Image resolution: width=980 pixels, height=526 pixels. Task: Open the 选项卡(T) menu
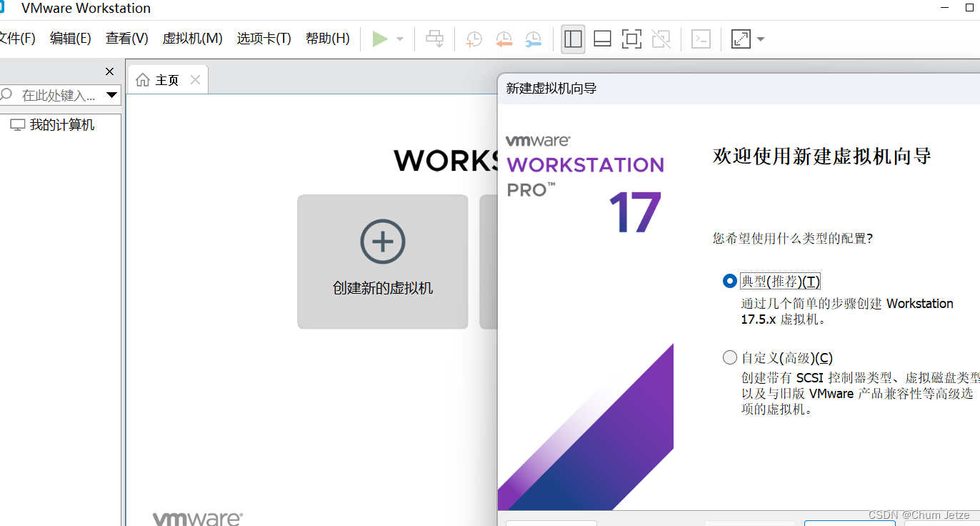(264, 39)
